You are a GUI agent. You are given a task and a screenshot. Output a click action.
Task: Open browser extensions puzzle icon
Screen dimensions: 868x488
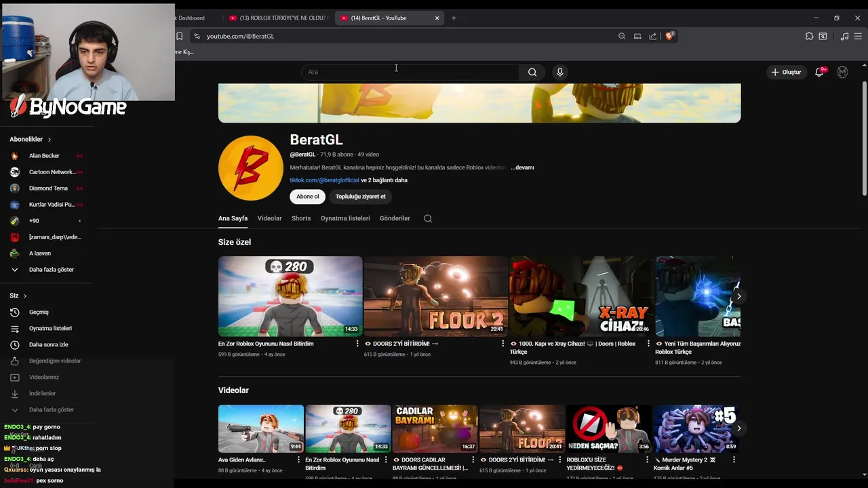[x=809, y=36]
